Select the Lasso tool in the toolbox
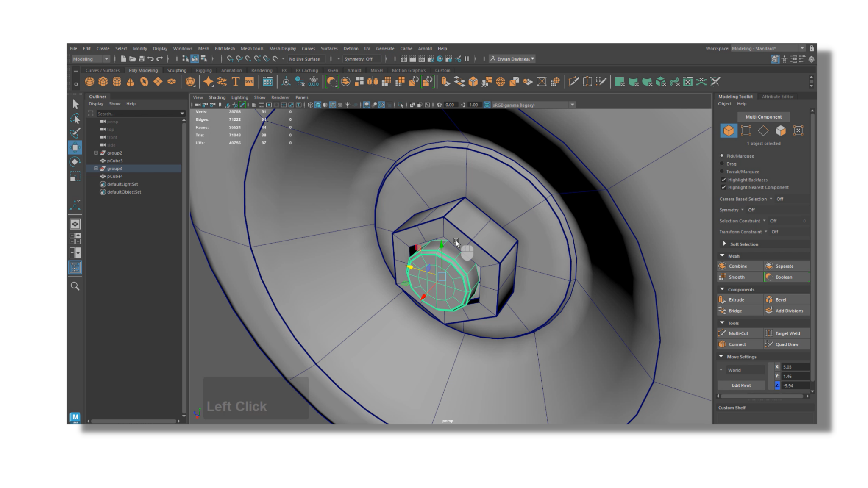This screenshot has height=488, width=868. click(75, 119)
